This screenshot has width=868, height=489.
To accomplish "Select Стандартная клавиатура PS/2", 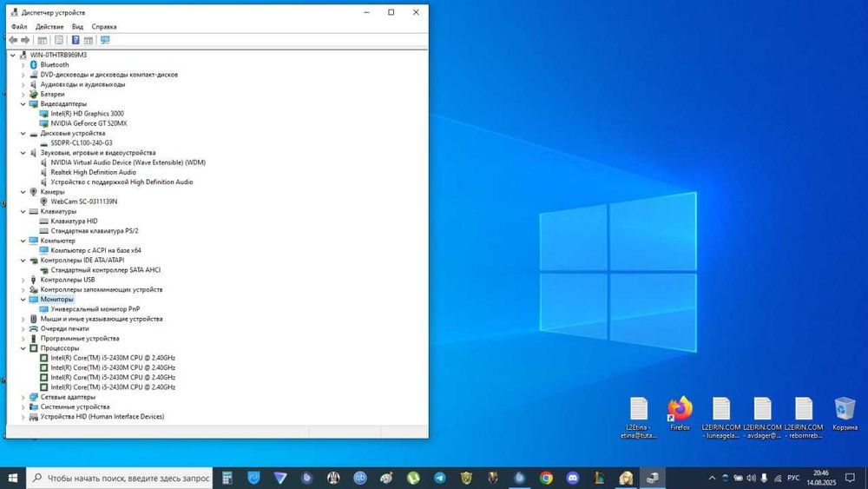I will pyautogui.click(x=94, y=231).
